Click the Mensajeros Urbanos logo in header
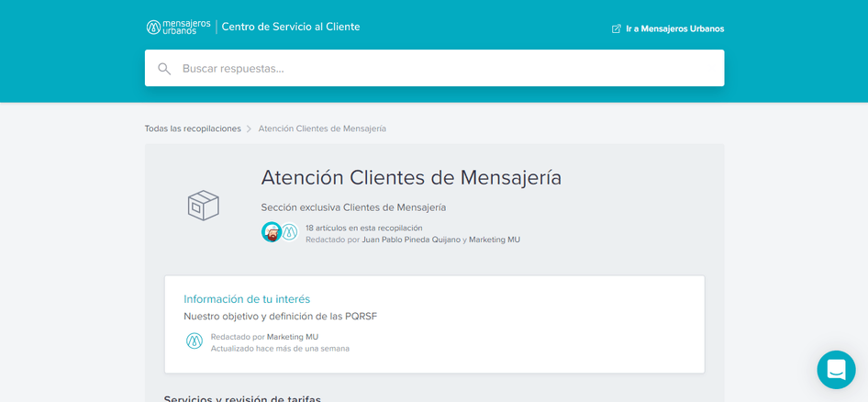868x402 pixels. 178,28
